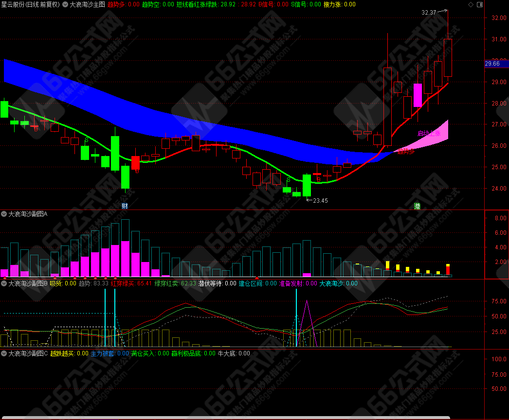Click the 趋势空: 0.00 value

click(158, 4)
